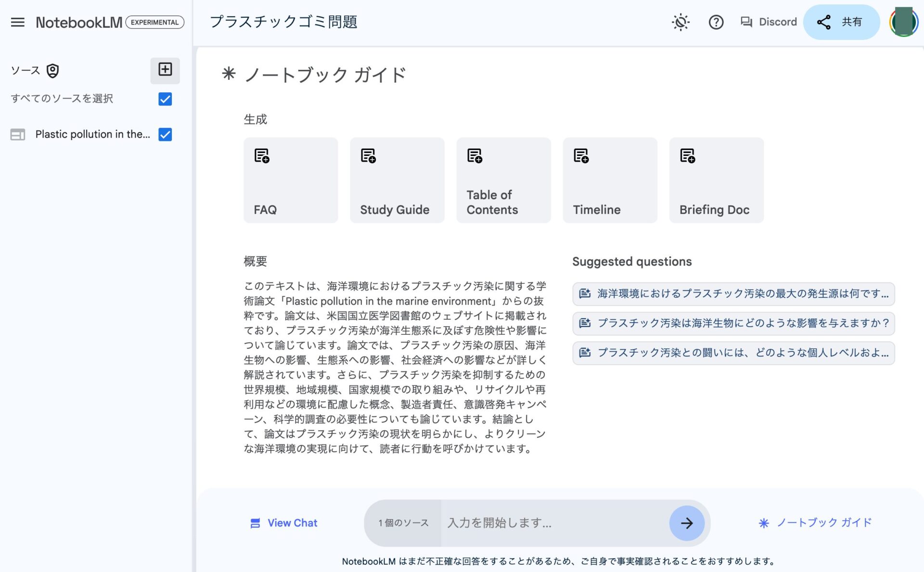Generate the FAQ document
This screenshot has width=924, height=572.
coord(291,180)
